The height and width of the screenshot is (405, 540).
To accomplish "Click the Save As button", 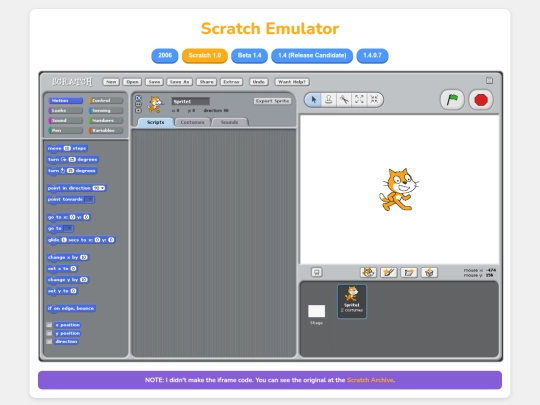I will click(x=179, y=82).
